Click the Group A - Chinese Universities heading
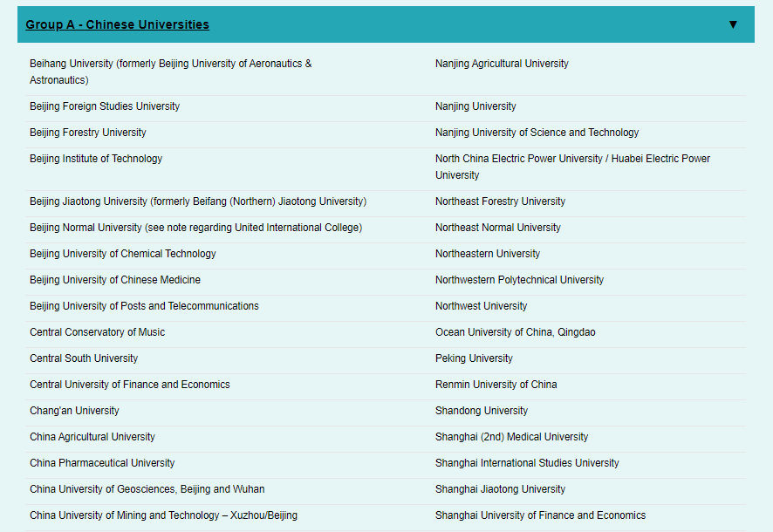The width and height of the screenshot is (773, 532). coord(118,24)
